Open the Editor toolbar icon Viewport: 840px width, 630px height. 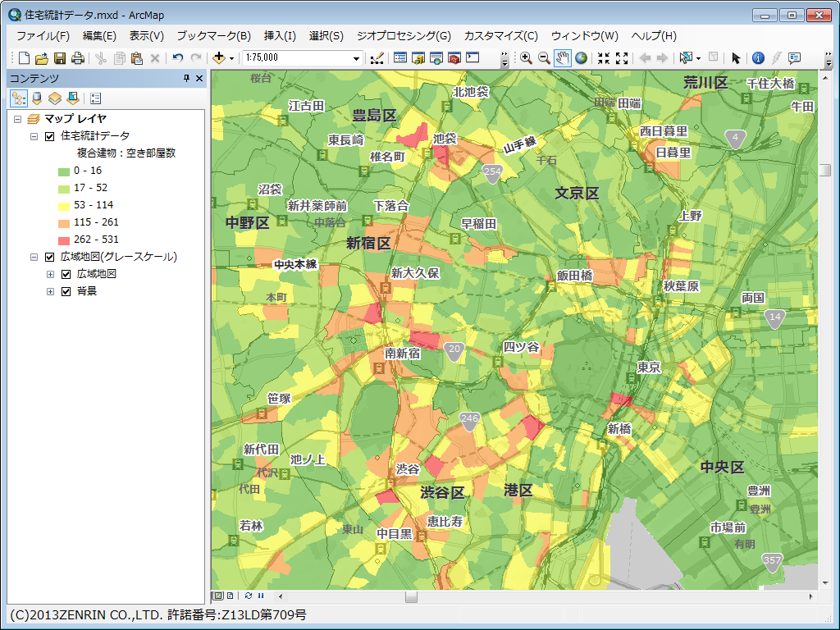(377, 58)
